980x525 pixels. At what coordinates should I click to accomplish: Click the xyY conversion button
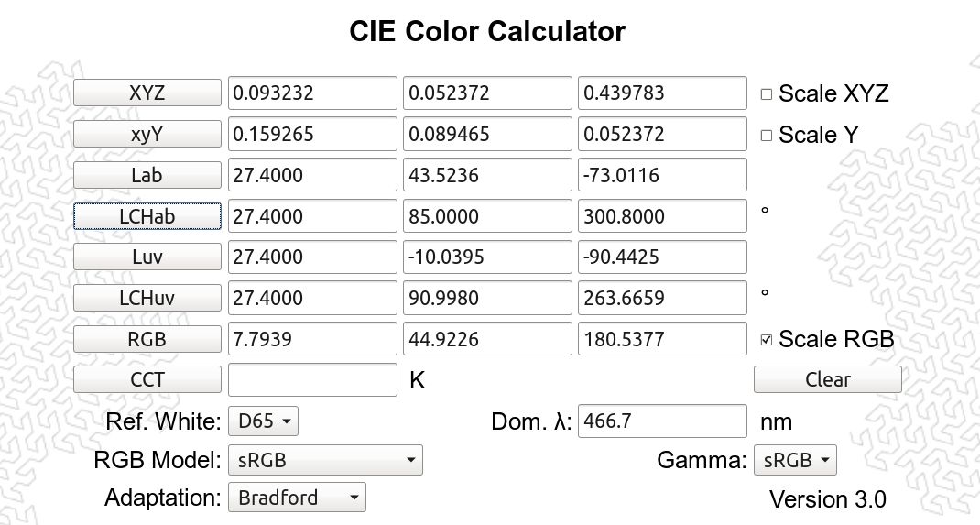point(147,134)
